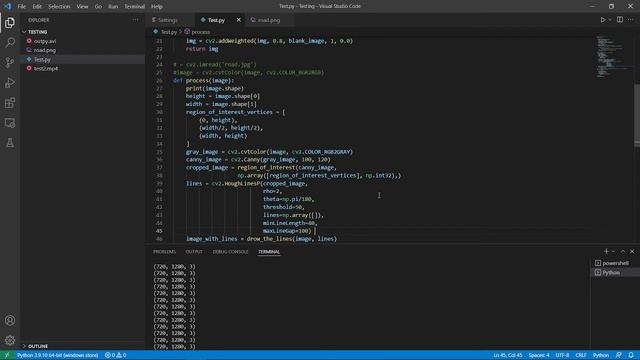Open the View menu
Image resolution: width=640 pixels, height=360 pixels.
coord(82,7)
